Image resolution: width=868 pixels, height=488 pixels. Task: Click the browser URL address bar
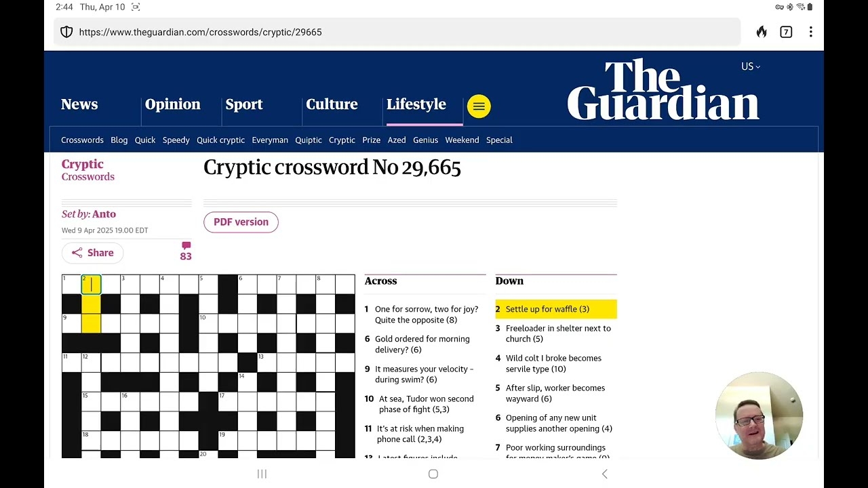[x=407, y=32]
